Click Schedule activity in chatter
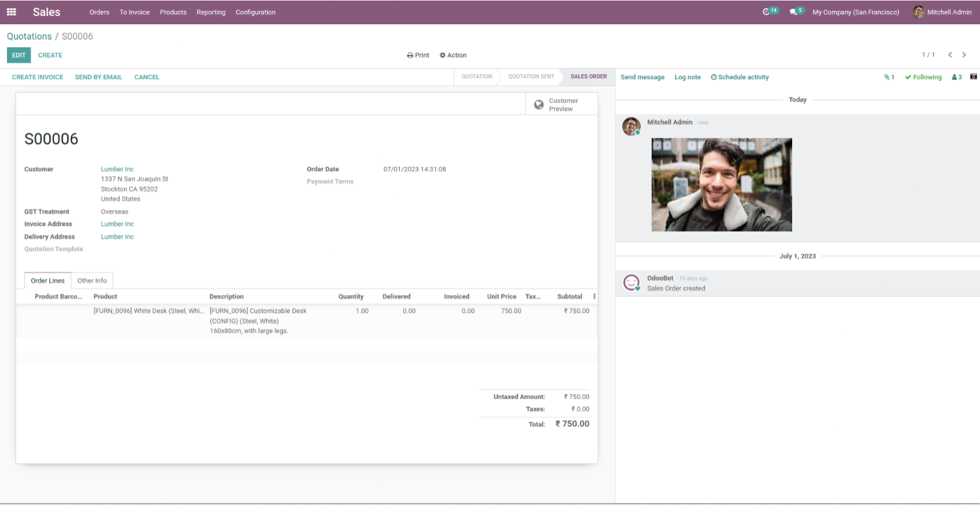Image resolution: width=980 pixels, height=505 pixels. pos(740,77)
